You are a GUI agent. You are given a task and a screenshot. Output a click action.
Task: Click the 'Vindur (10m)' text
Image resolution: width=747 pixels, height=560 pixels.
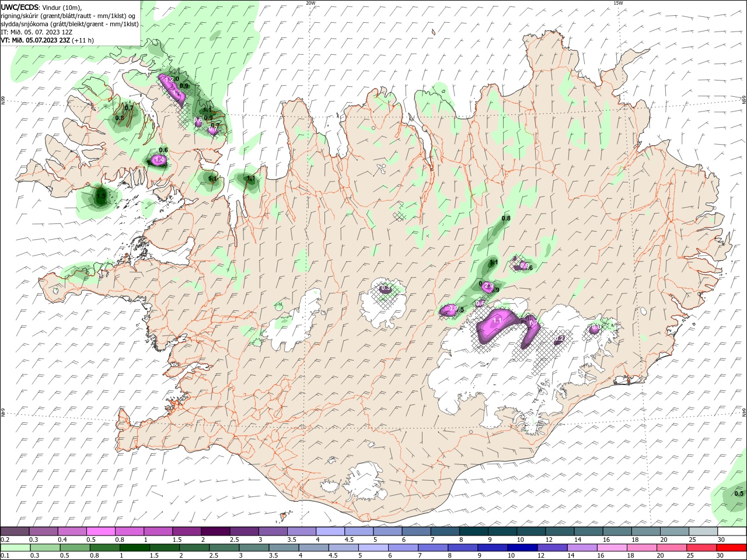[62, 7]
